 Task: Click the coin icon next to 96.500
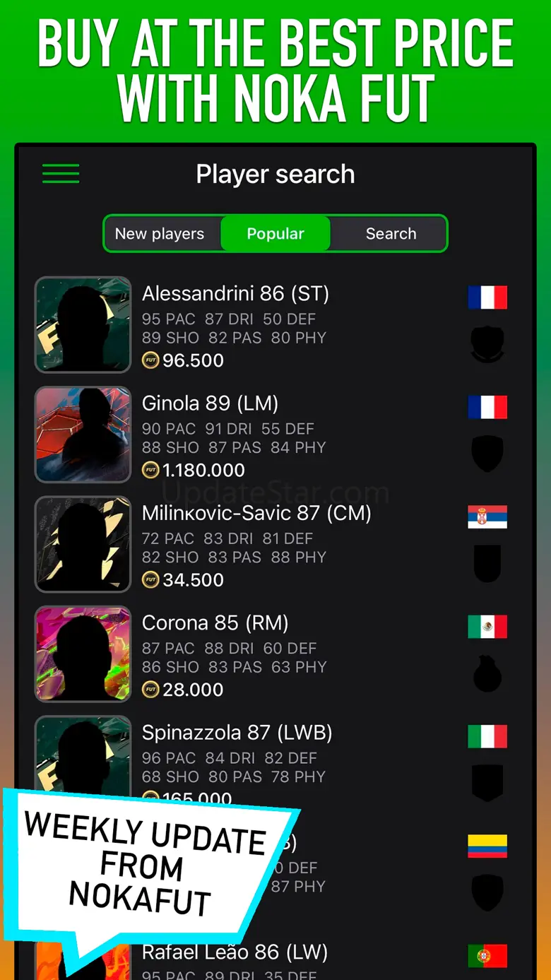[150, 360]
